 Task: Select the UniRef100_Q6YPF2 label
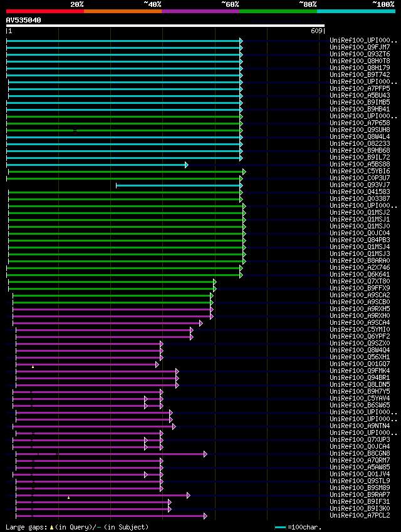[x=360, y=336]
